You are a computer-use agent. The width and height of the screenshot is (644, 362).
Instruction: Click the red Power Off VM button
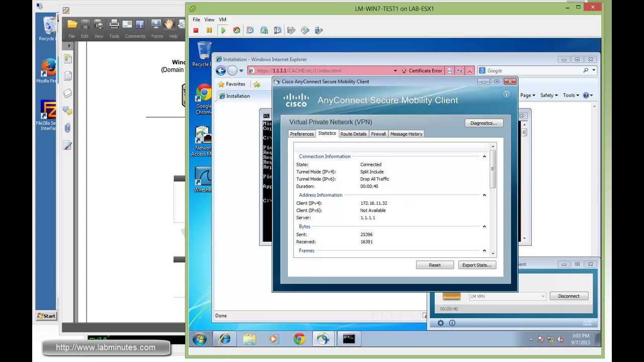(196, 30)
